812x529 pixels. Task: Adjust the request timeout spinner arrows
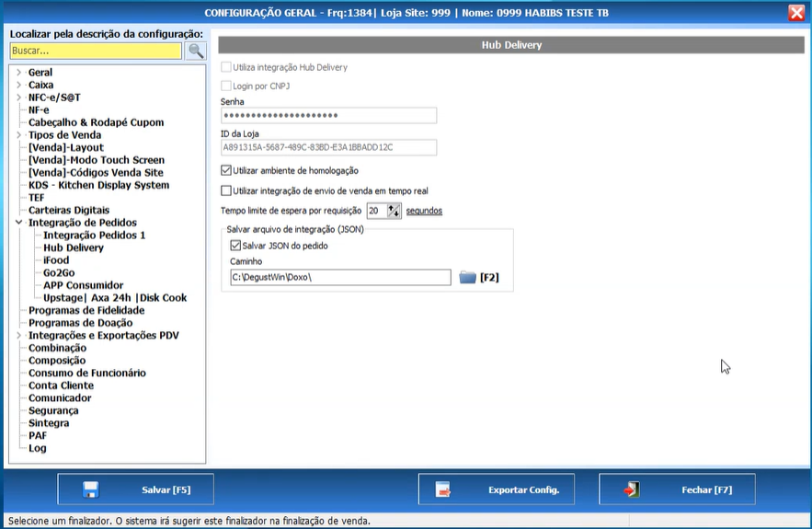(395, 211)
